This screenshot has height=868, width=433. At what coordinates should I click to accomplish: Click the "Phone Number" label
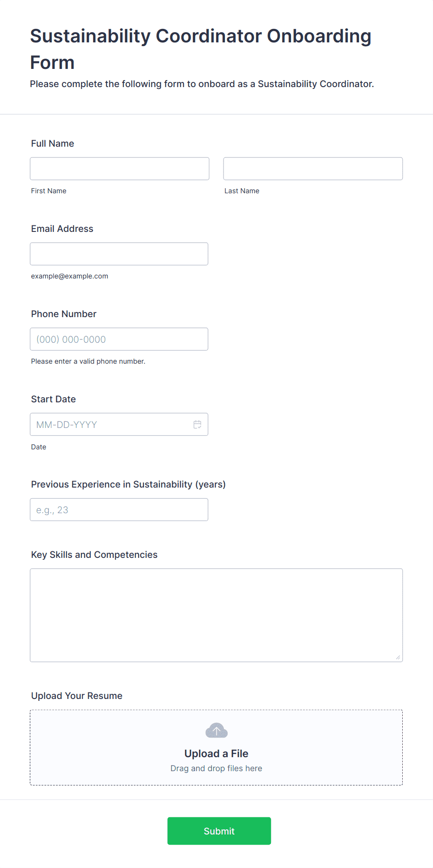64,314
